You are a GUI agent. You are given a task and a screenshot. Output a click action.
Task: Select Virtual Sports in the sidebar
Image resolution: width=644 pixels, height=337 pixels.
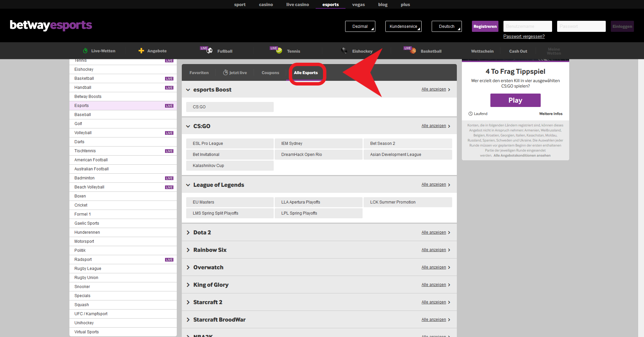[123, 332]
